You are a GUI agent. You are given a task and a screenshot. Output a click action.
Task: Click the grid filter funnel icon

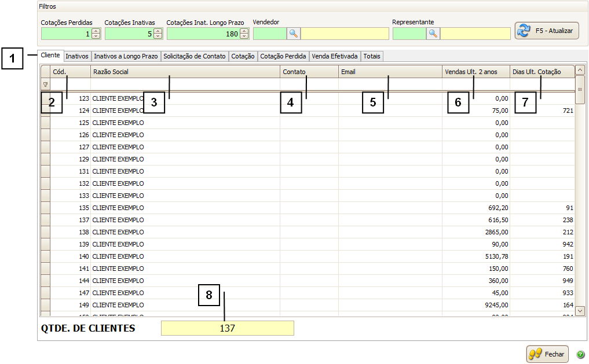tap(46, 84)
